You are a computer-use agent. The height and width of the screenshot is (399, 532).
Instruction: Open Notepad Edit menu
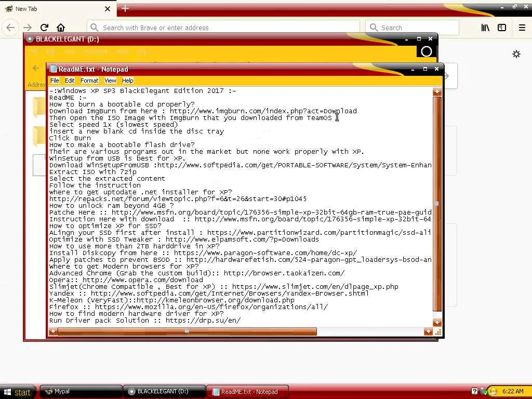click(x=70, y=81)
